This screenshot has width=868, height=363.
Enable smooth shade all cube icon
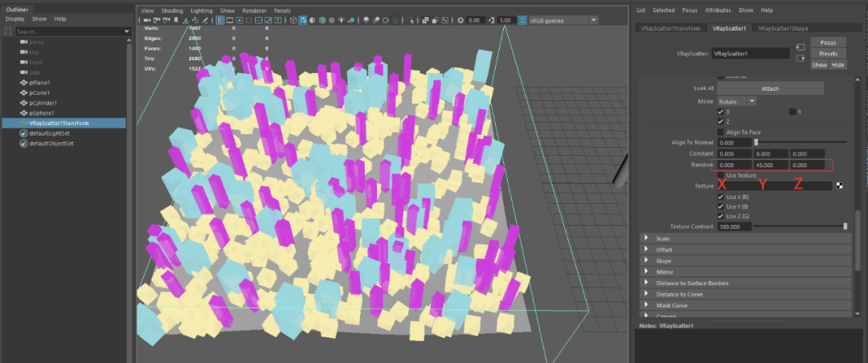[x=304, y=20]
